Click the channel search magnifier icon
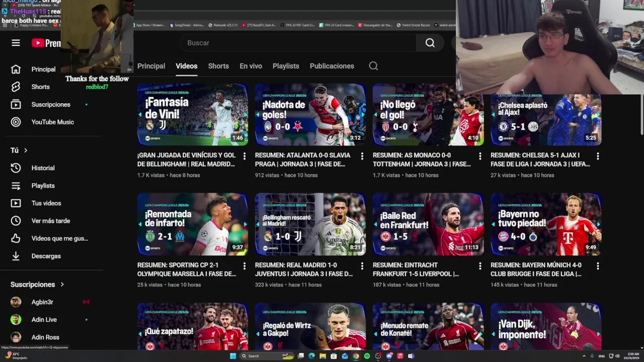Viewport: 644px width, 362px height. click(373, 66)
